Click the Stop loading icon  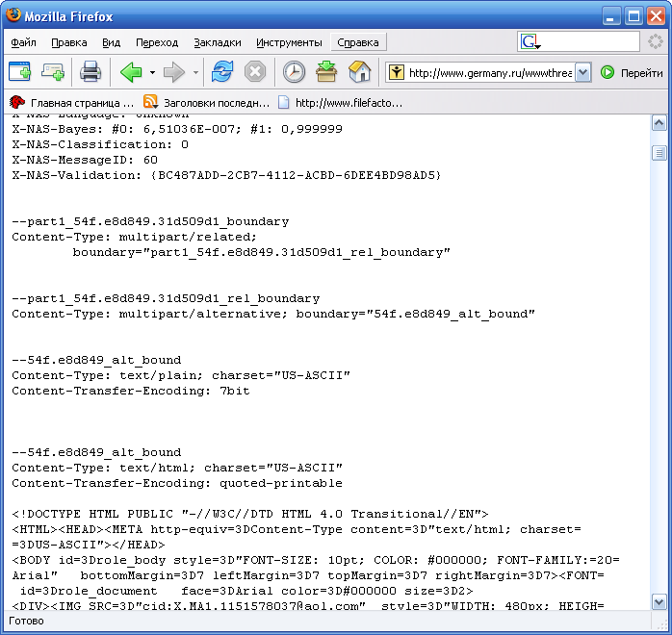coord(254,72)
